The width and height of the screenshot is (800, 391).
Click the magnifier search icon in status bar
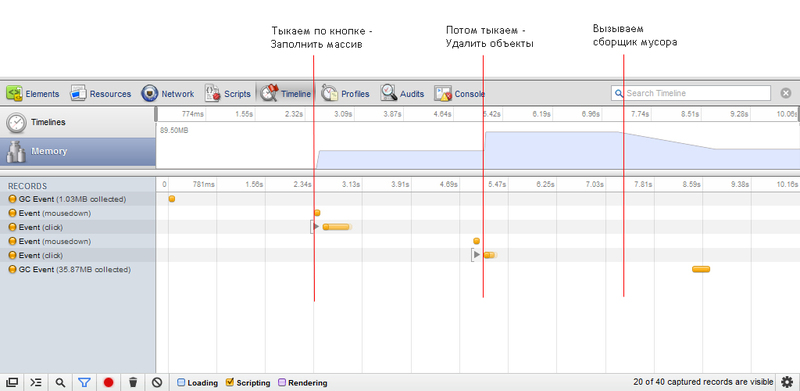[x=60, y=382]
